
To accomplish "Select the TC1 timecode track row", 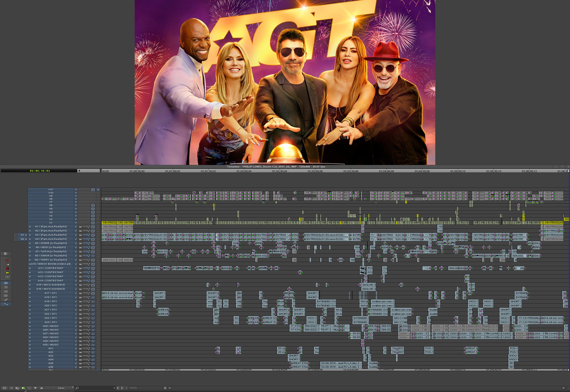I will coord(51,370).
